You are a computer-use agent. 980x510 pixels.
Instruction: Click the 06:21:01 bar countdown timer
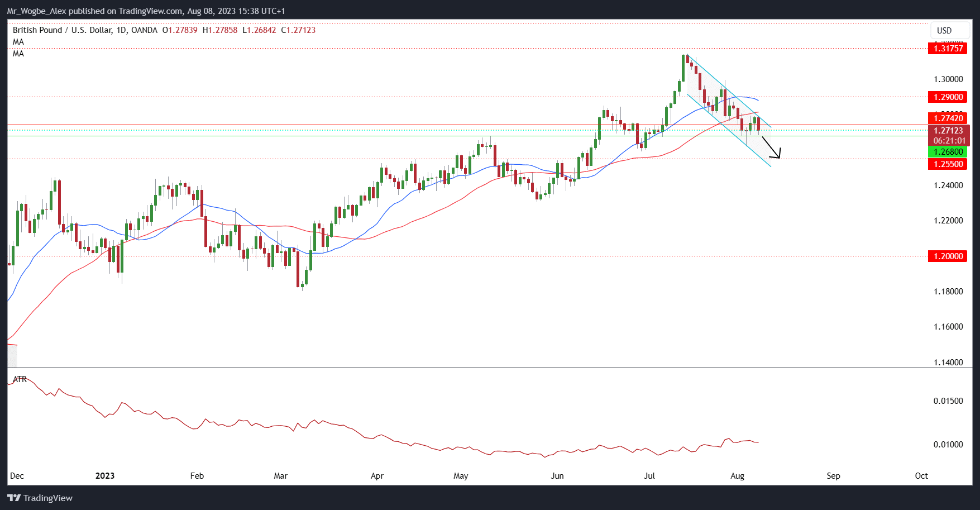tap(949, 141)
